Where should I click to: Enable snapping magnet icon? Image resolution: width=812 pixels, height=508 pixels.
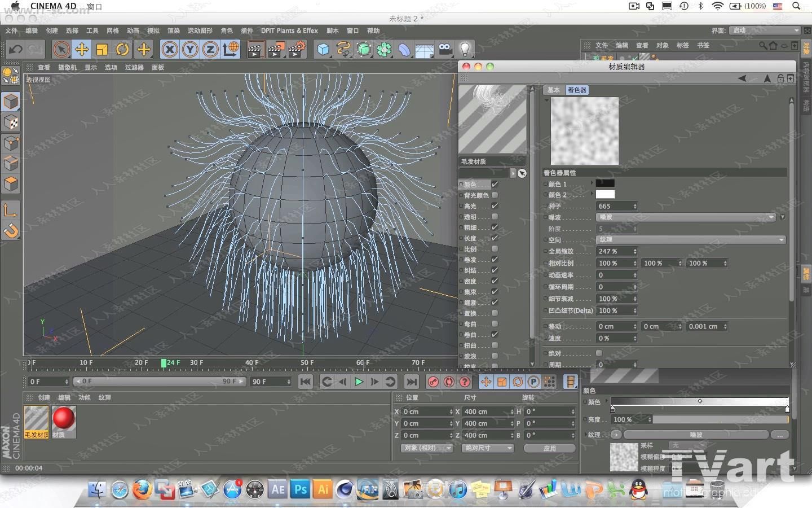(11, 231)
